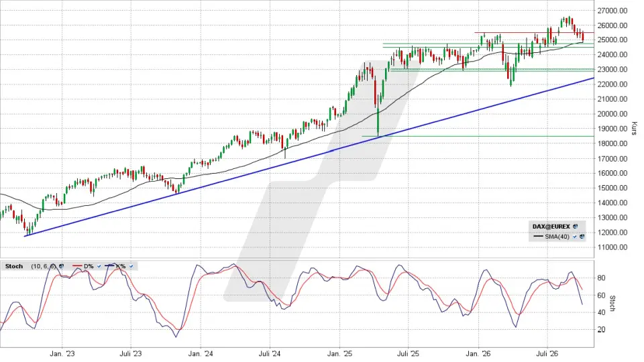Viewport: 644px width, 362px height.
Task: Click the 11000.00 price axis label
Action: [x=612, y=247]
